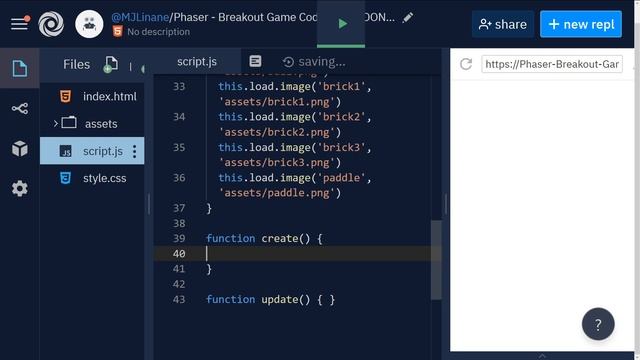The height and width of the screenshot is (360, 640).
Task: Reload the preview with refresh icon
Action: coord(466,64)
